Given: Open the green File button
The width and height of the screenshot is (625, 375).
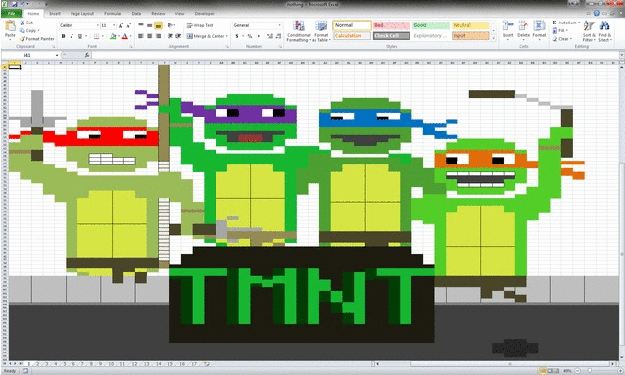Looking at the screenshot, I should [12, 14].
